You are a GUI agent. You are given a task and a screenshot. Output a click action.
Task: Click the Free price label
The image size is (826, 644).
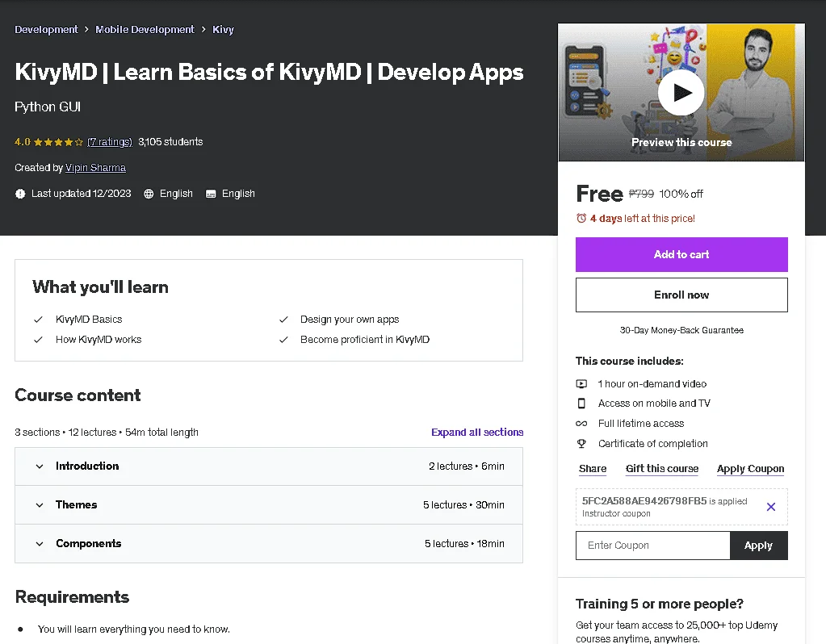599,194
